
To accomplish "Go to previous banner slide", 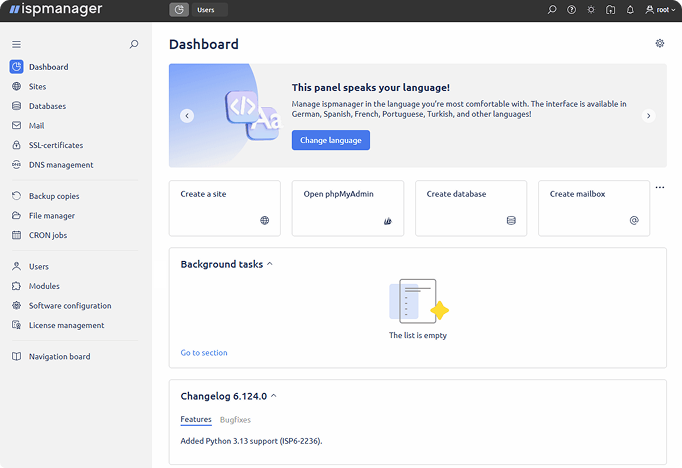I will [187, 116].
